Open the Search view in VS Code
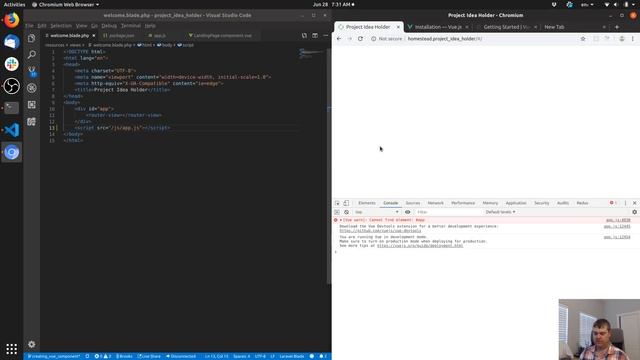Image resolution: width=640 pixels, height=360 pixels. [x=31, y=55]
